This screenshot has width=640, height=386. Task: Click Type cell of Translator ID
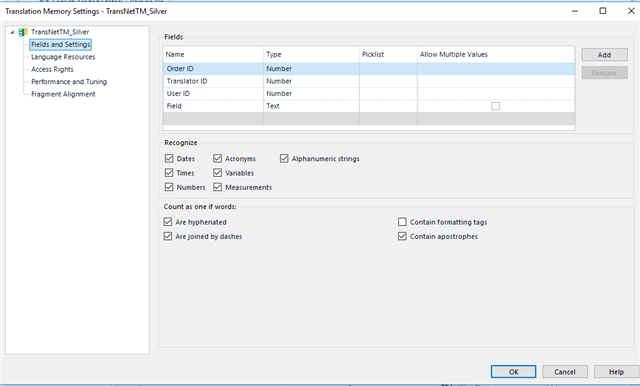click(311, 81)
